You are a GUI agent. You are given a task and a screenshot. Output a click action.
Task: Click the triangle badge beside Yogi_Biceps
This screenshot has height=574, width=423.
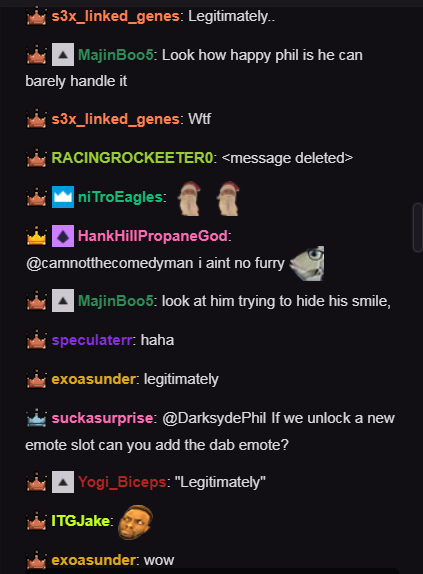(63, 482)
